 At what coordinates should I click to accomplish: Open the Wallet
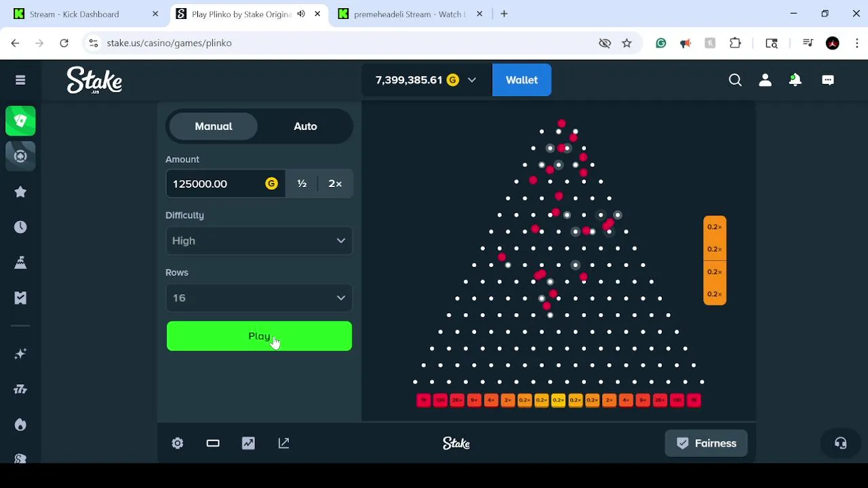(521, 80)
